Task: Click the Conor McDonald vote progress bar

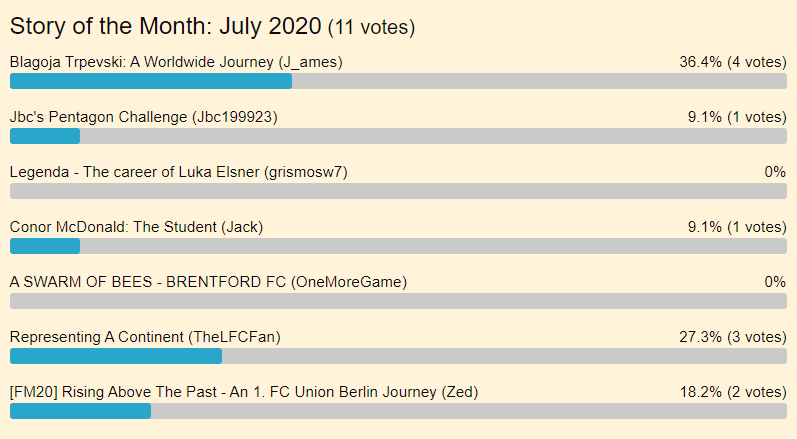Action: coord(398,246)
